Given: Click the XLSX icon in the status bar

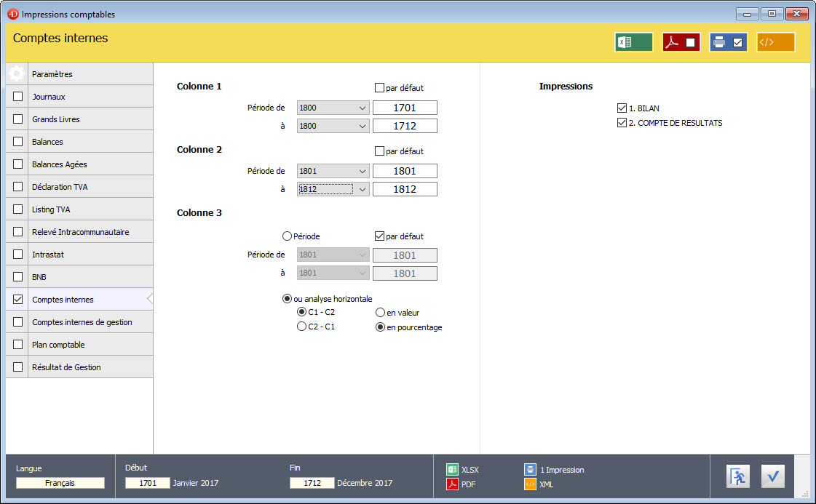Looking at the screenshot, I should click(452, 470).
